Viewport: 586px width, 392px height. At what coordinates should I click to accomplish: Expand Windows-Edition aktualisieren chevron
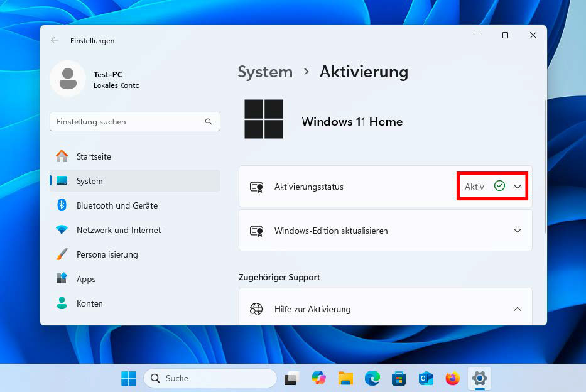pyautogui.click(x=518, y=231)
